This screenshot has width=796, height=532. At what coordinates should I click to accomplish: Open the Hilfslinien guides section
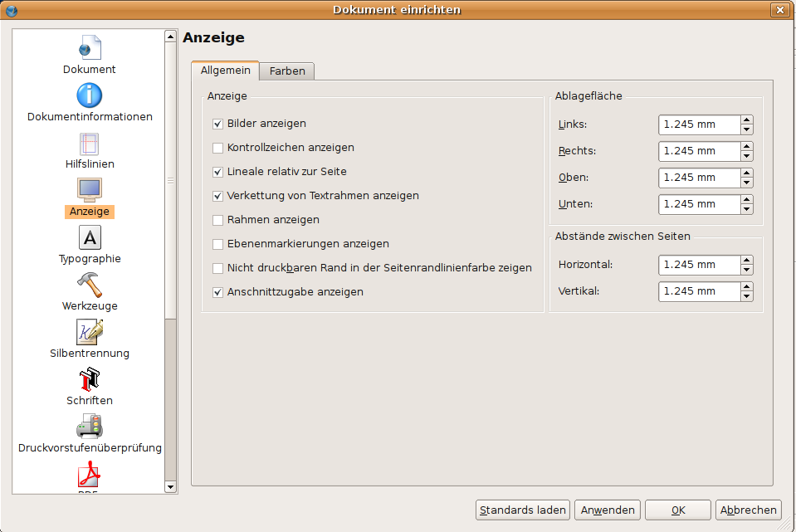pos(90,143)
